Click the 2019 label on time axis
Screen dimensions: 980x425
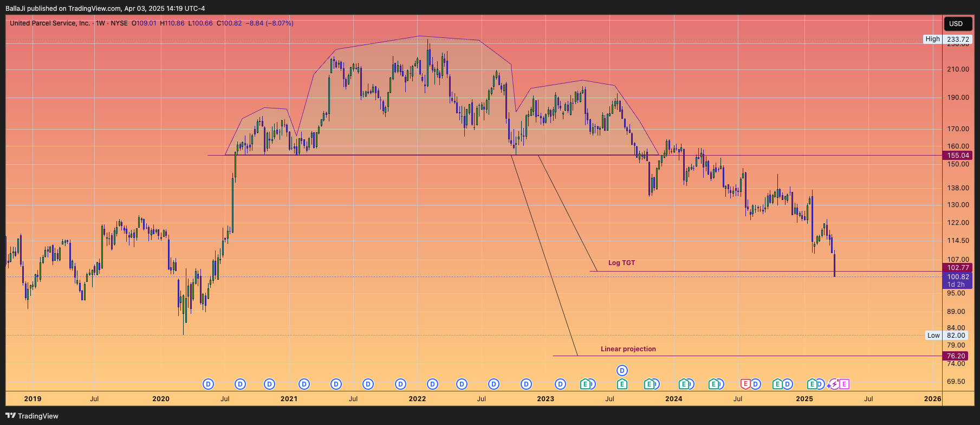pos(33,399)
